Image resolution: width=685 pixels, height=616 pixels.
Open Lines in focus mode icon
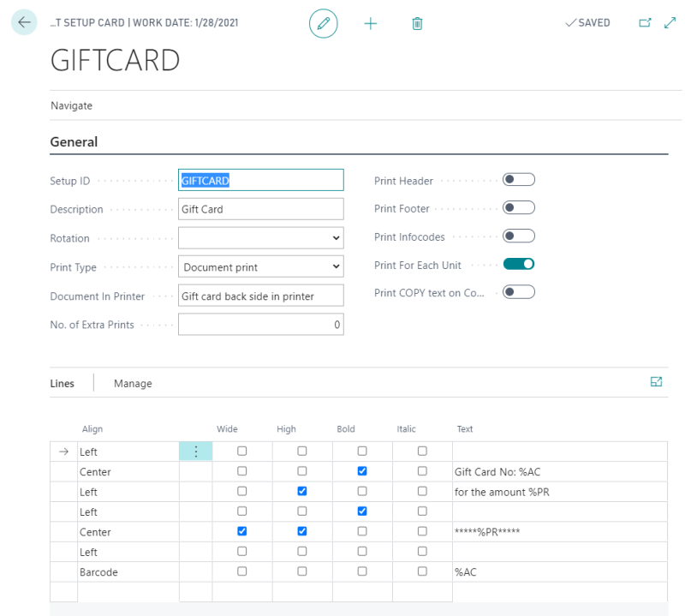(657, 382)
